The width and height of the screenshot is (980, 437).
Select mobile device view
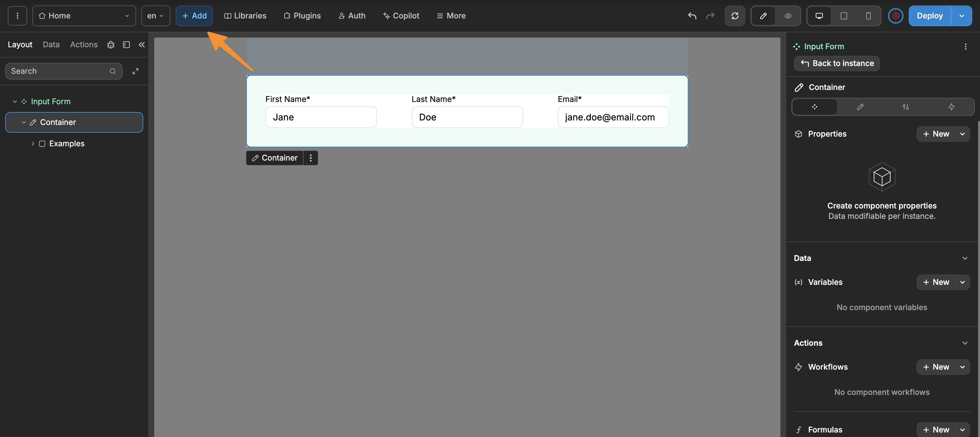[868, 16]
